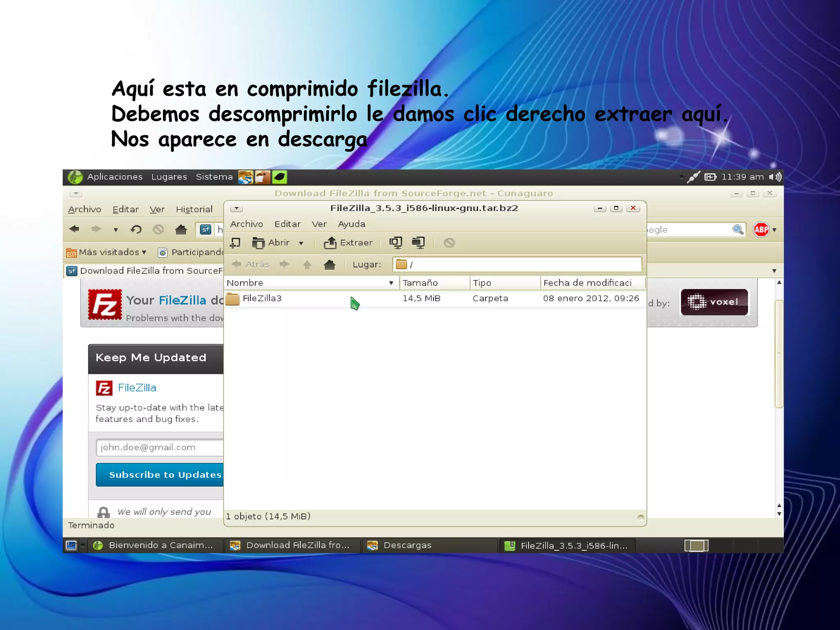Open the browser window menu arrow at top-left

pos(76,193)
